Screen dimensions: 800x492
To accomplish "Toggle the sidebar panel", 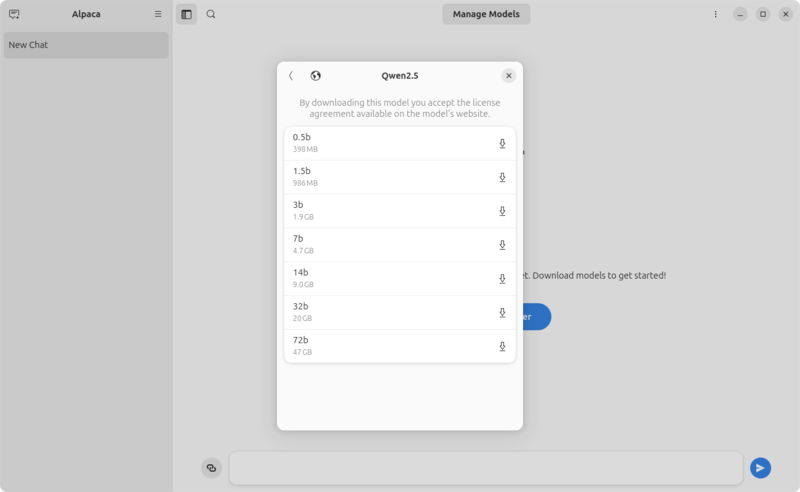I will coord(186,15).
